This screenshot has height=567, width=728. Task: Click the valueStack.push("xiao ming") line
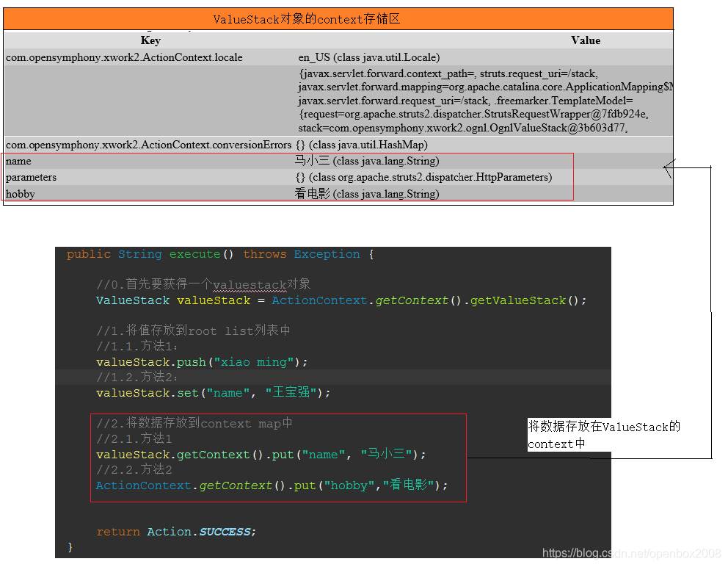202,362
